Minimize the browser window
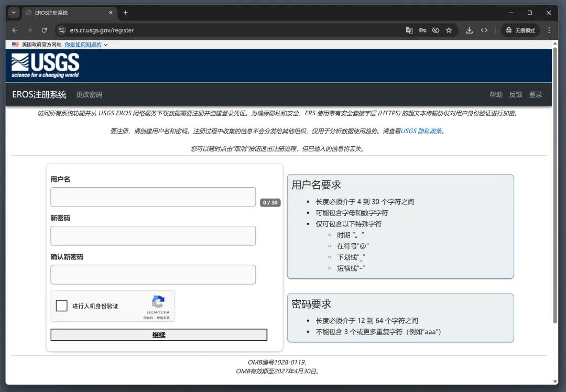566x392 pixels. [x=511, y=13]
